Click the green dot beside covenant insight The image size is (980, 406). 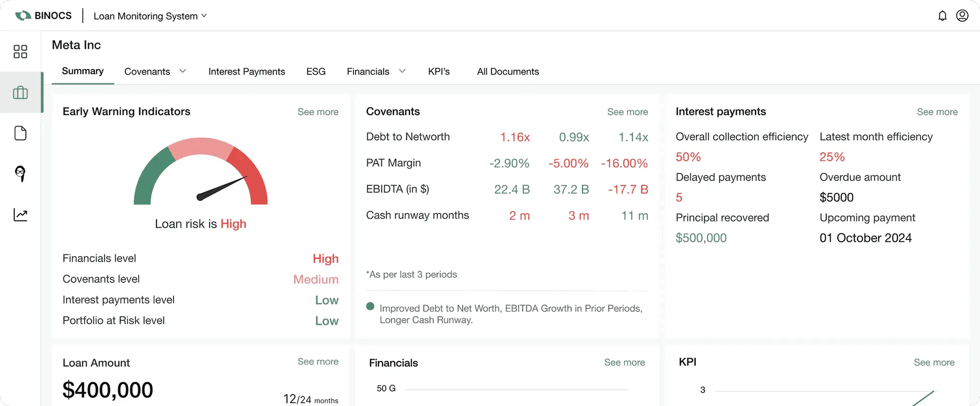coord(370,307)
